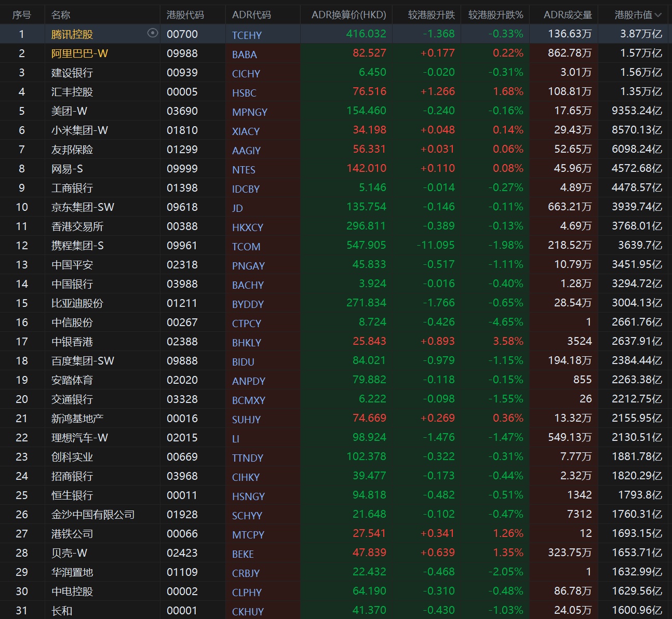Open the 百度集团-SW stock name
This screenshot has height=619, width=672.
coord(83,361)
